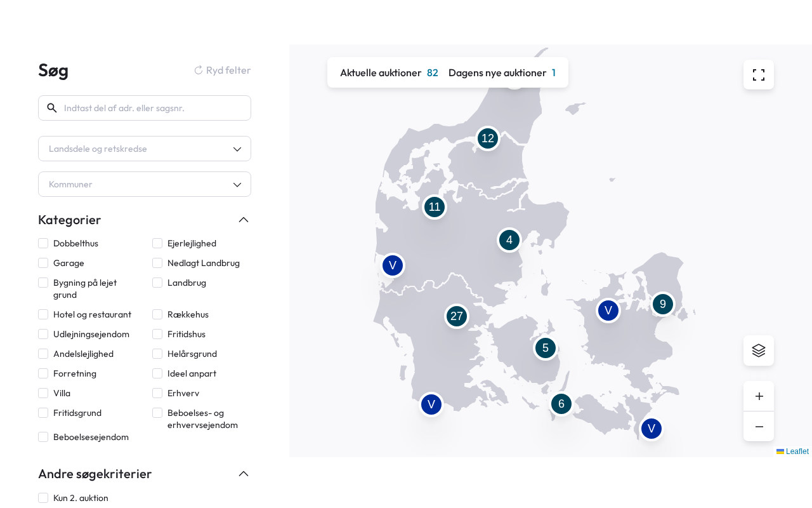
Task: Tick the Kun 2. auktion checkbox
Action: (x=43, y=498)
